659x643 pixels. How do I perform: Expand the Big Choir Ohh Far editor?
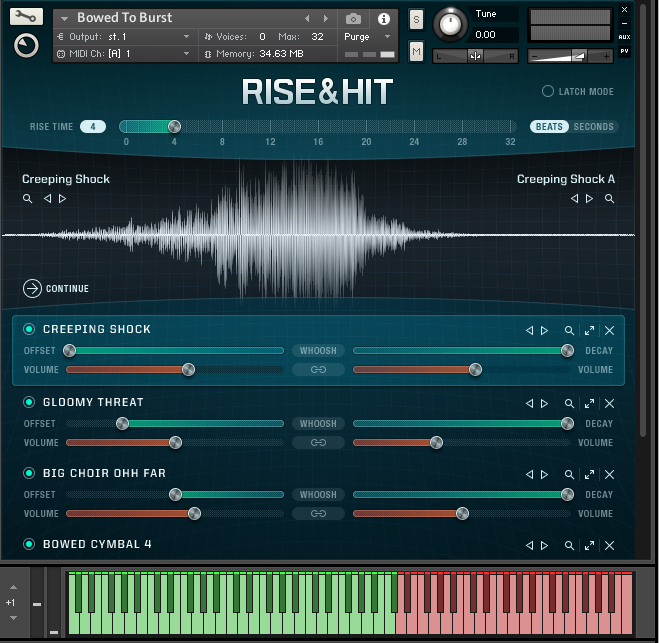pyautogui.click(x=589, y=474)
